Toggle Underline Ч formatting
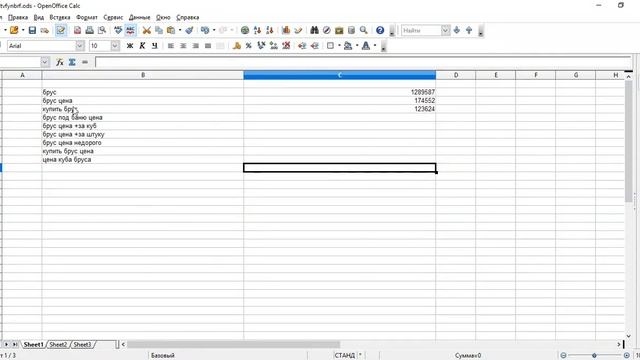This screenshot has width=640, height=360. 154,46
